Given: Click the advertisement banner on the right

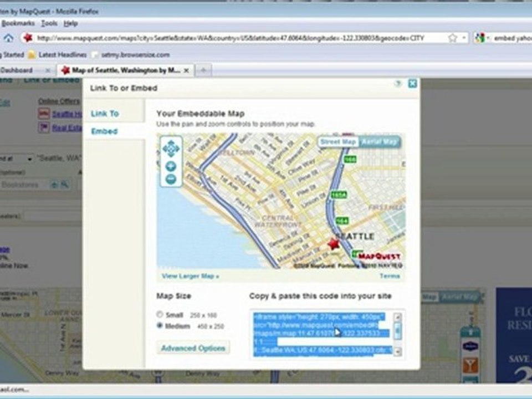Looking at the screenshot, I should [514, 335].
